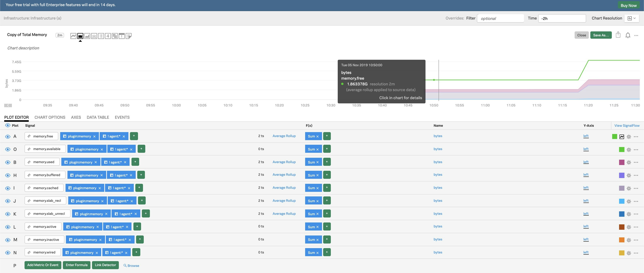Click the Add Metric Or Event button

43,265
